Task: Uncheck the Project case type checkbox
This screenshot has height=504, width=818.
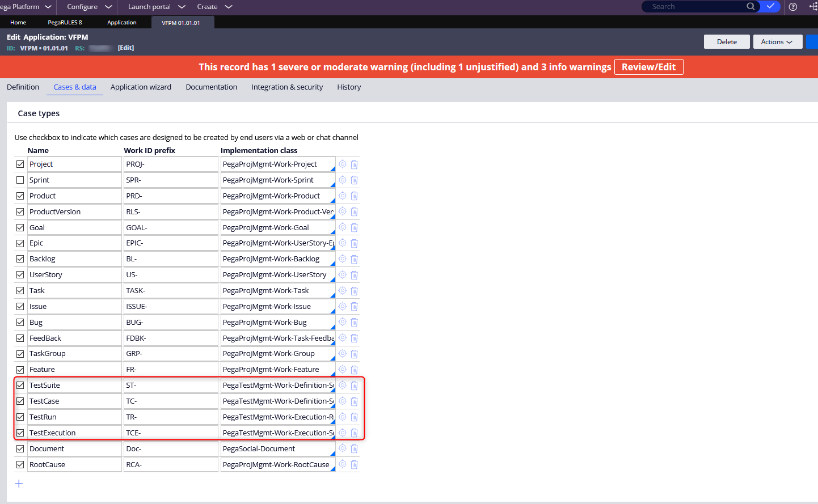Action: click(20, 164)
